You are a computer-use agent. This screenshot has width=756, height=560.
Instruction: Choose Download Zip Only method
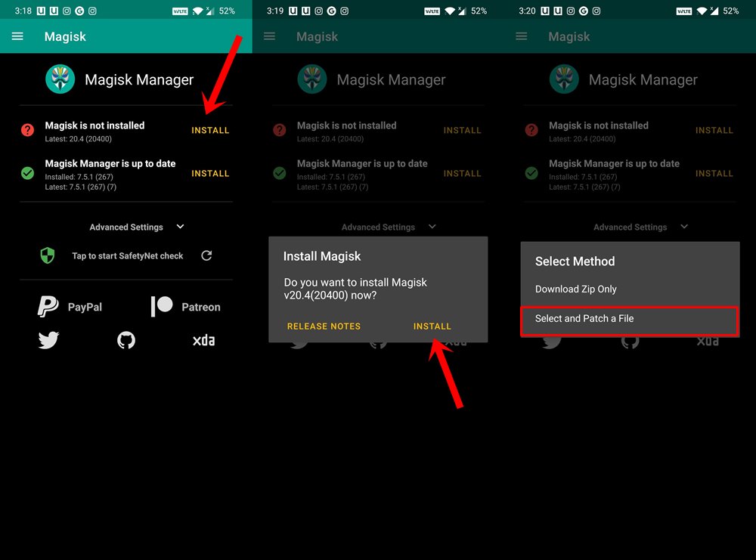[575, 289]
